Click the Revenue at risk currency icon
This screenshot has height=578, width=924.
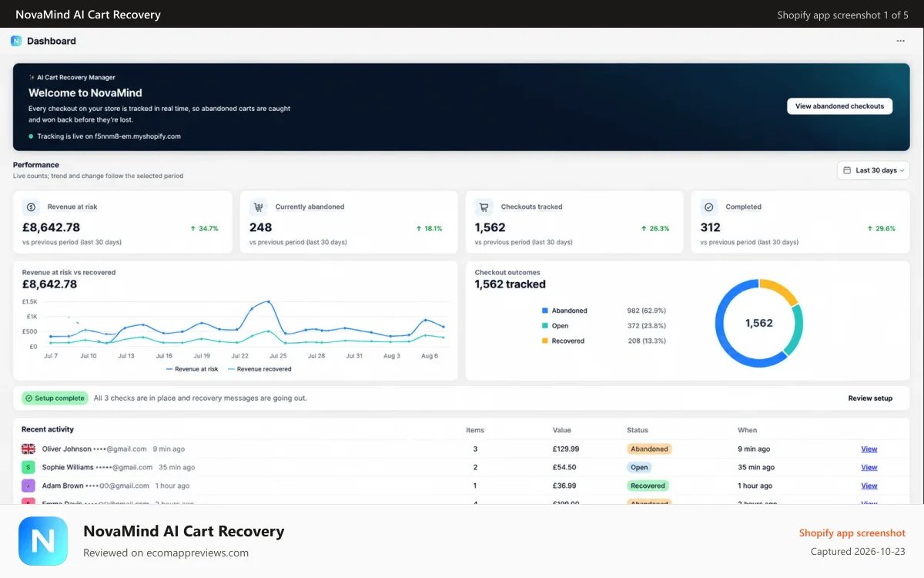[31, 207]
